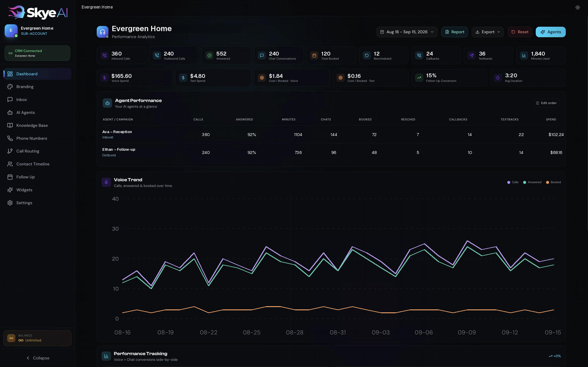Click the $102.24 spend value

556,135
